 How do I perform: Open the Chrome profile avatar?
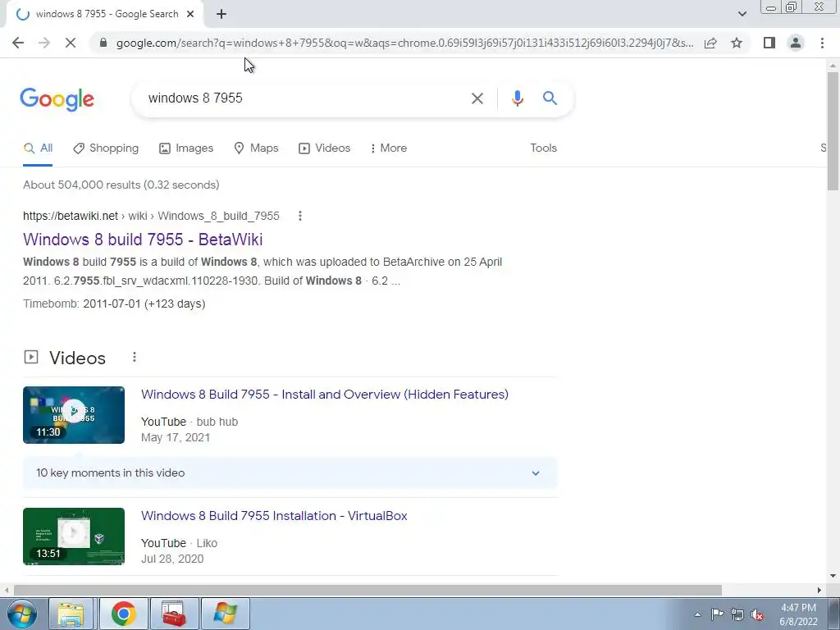796,43
